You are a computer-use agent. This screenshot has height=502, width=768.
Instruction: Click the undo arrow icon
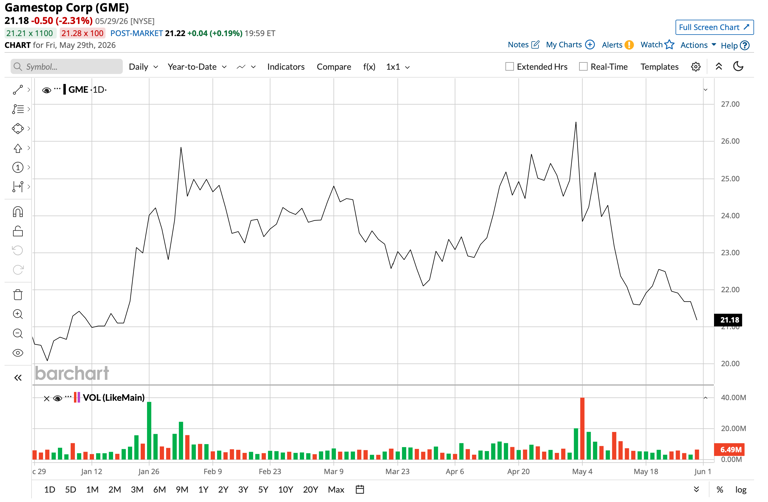(18, 250)
